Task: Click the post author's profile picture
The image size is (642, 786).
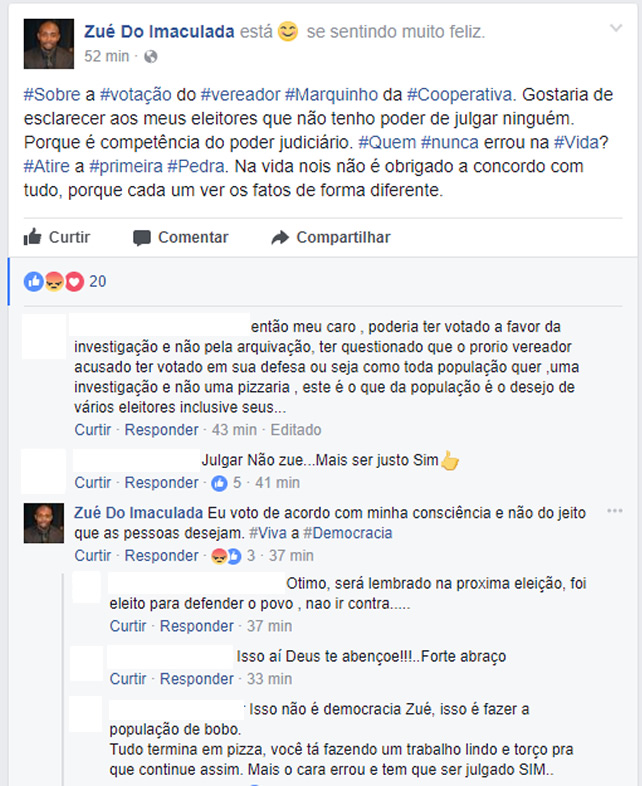Action: point(49,44)
